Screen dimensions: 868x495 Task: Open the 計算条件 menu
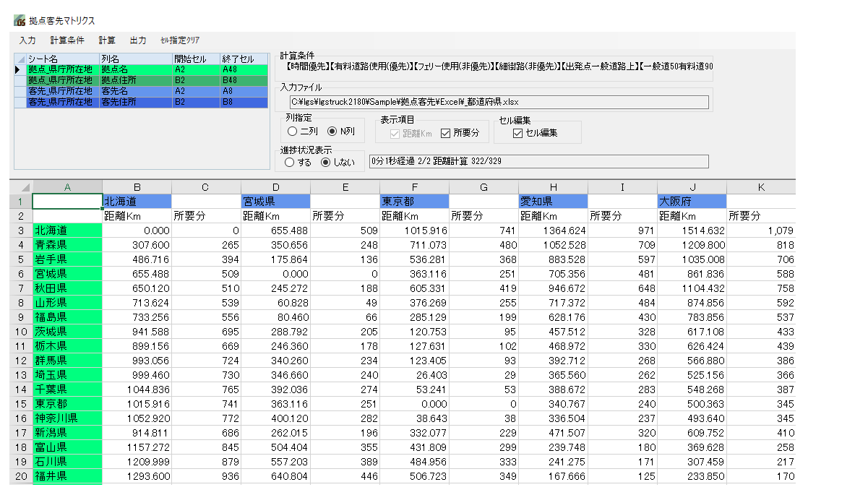pos(67,40)
